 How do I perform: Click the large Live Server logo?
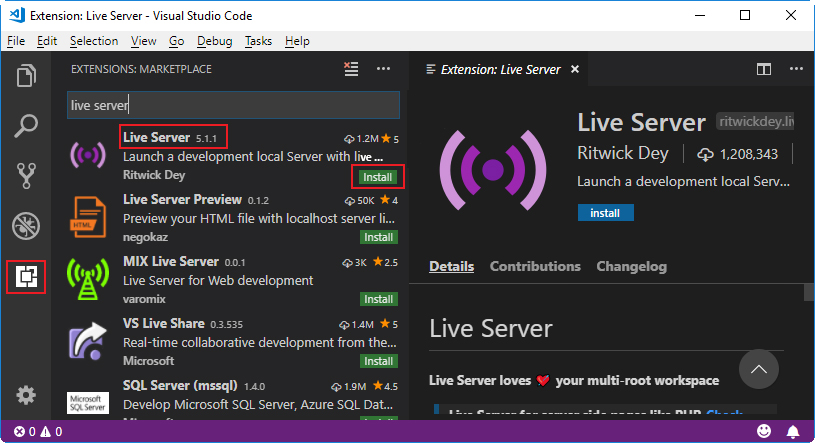click(493, 170)
